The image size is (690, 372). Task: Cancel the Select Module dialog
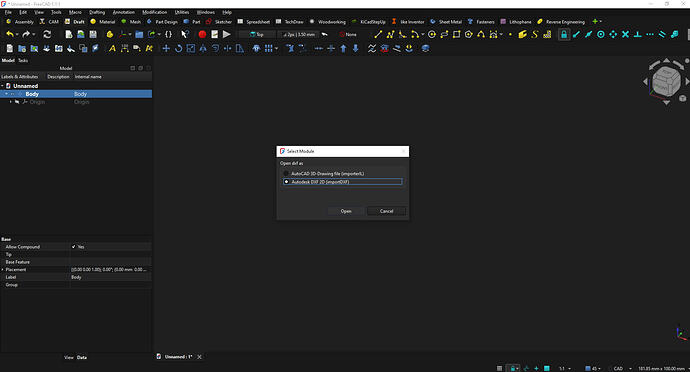click(386, 211)
